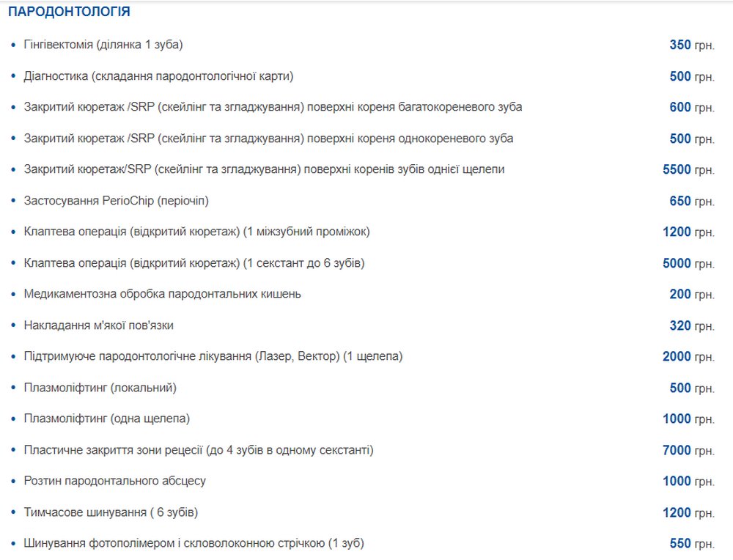This screenshot has height=560, width=733.
Task: Select Розтин пародонтального абсцесу item
Action: (x=115, y=481)
